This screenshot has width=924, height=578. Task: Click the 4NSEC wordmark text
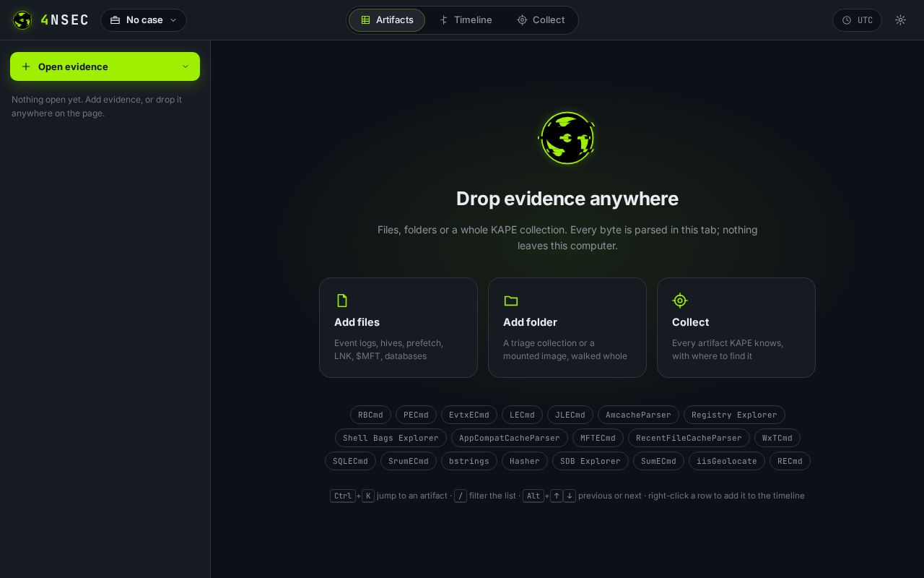pyautogui.click(x=65, y=20)
